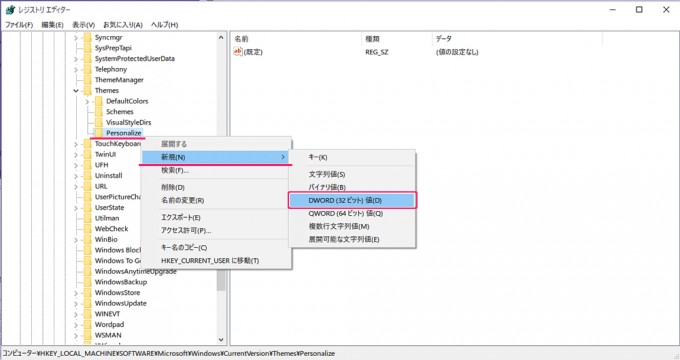The width and height of the screenshot is (680, 360).
Task: Expand the DefaultColors subkey
Action: pyautogui.click(x=87, y=101)
